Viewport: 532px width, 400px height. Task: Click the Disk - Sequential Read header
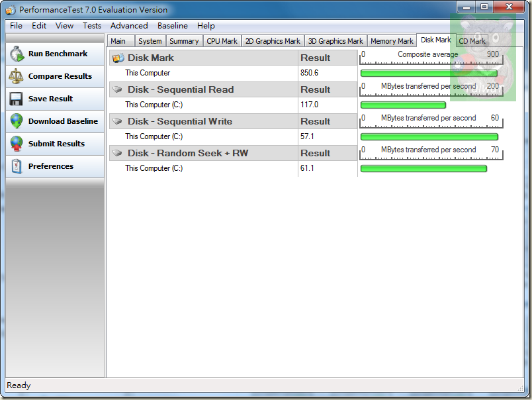point(181,89)
